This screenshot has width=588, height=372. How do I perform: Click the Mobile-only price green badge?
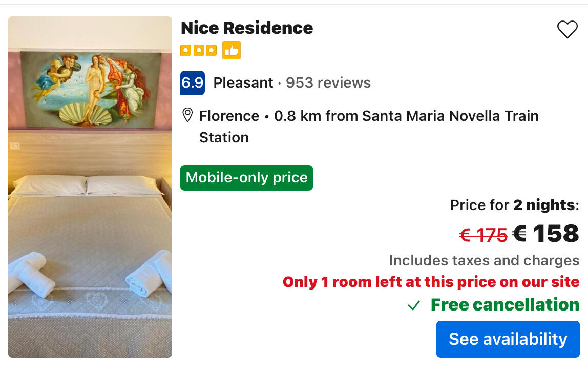[x=246, y=178]
